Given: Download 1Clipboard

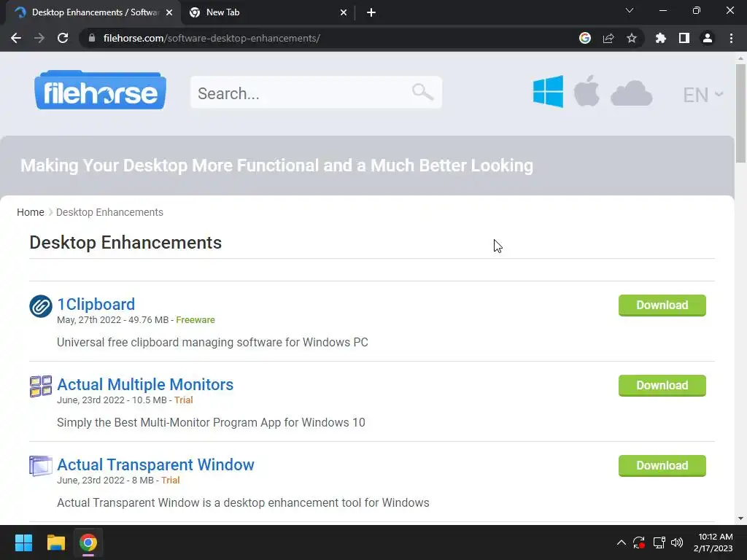Looking at the screenshot, I should point(662,306).
